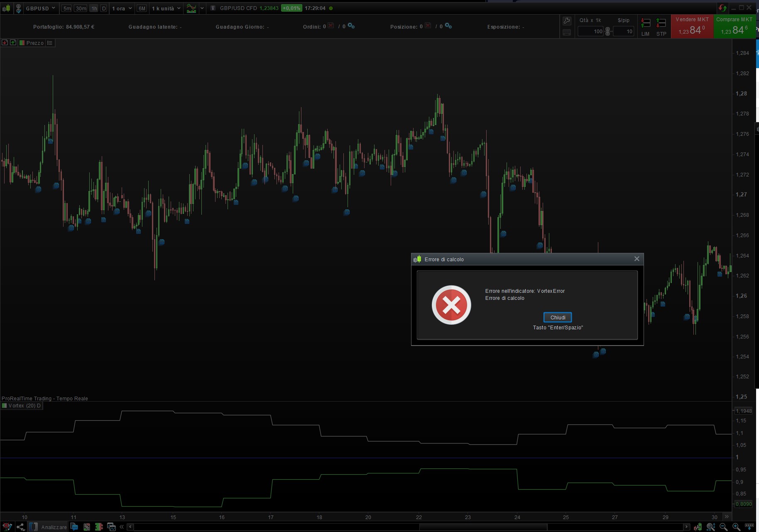Open the gears settings icon beside Ordini
The image size is (759, 532).
pyautogui.click(x=351, y=26)
